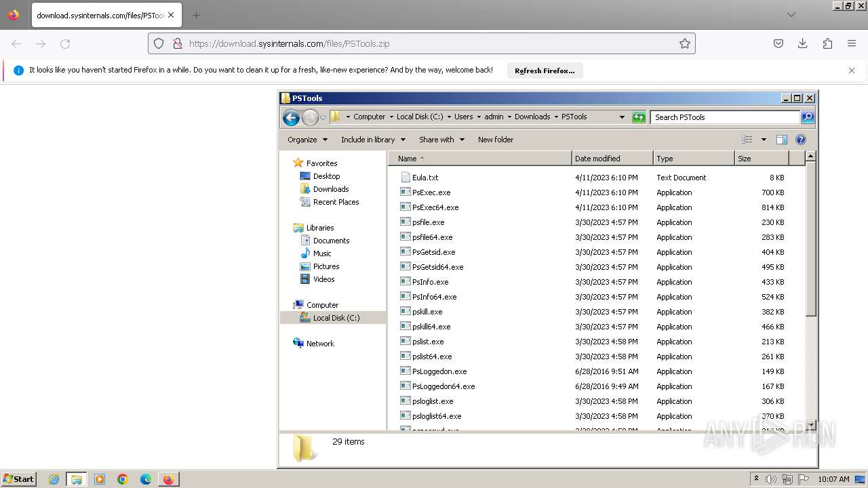Image resolution: width=868 pixels, height=488 pixels.
Task: Select the PsInfo64.exe file
Action: [434, 297]
